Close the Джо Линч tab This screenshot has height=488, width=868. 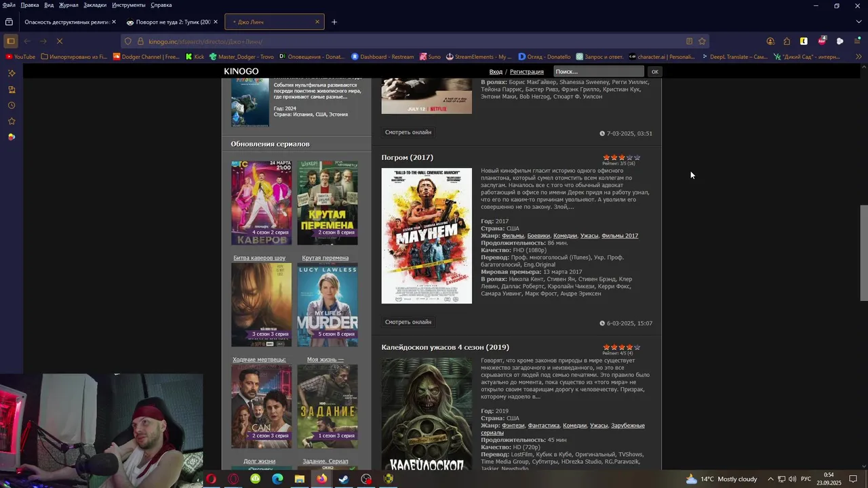317,22
